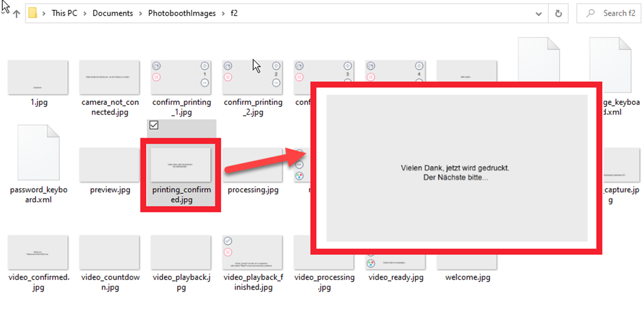Select the 1.jpg thumbnail
Viewport: 644px width, 317px height.
click(x=38, y=77)
